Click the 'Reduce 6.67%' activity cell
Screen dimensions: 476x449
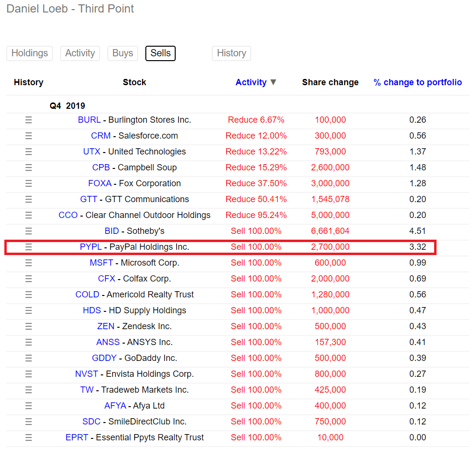256,120
